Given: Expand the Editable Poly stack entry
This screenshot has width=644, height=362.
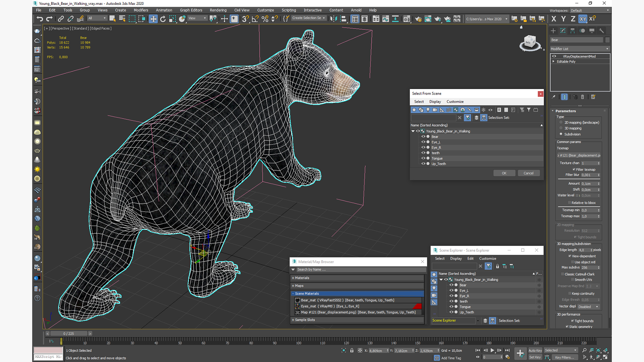Looking at the screenshot, I should click(x=553, y=61).
